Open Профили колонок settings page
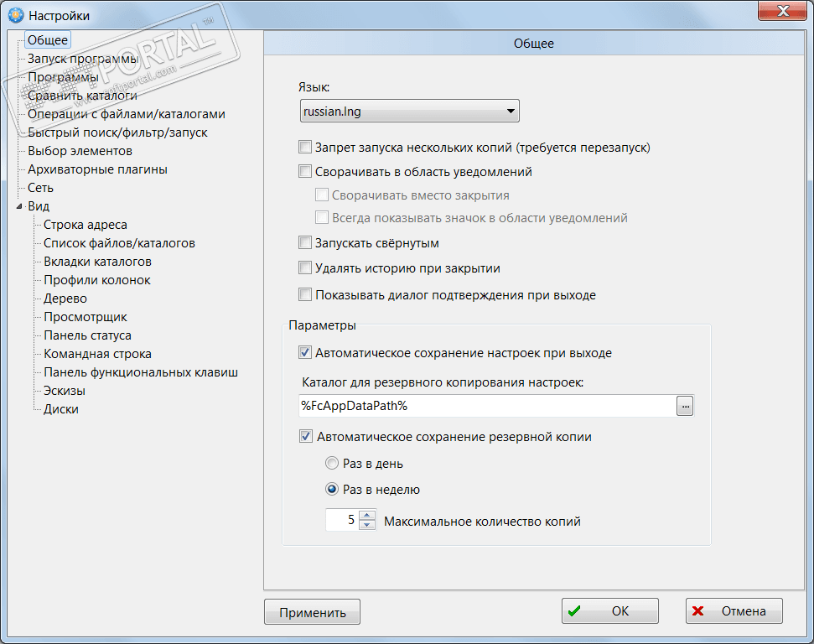814x644 pixels. (x=97, y=280)
